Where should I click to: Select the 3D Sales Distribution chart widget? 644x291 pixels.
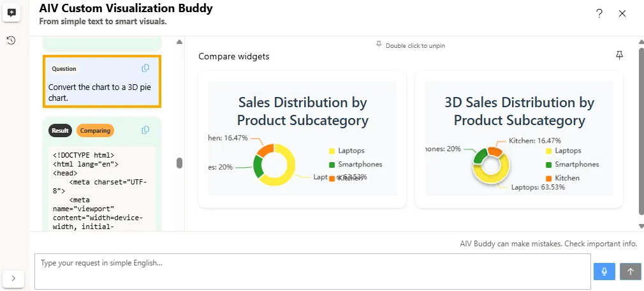pyautogui.click(x=519, y=139)
